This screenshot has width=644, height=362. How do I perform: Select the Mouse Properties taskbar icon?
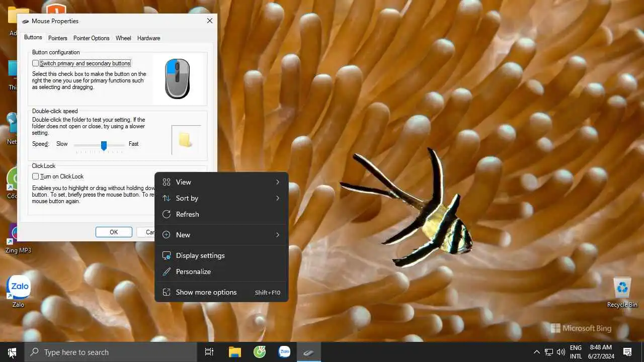click(x=309, y=352)
